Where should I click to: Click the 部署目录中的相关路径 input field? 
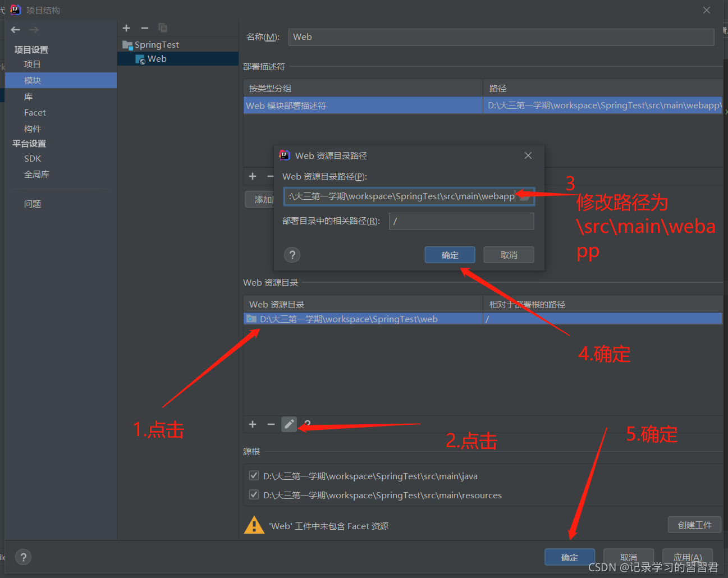[461, 221]
